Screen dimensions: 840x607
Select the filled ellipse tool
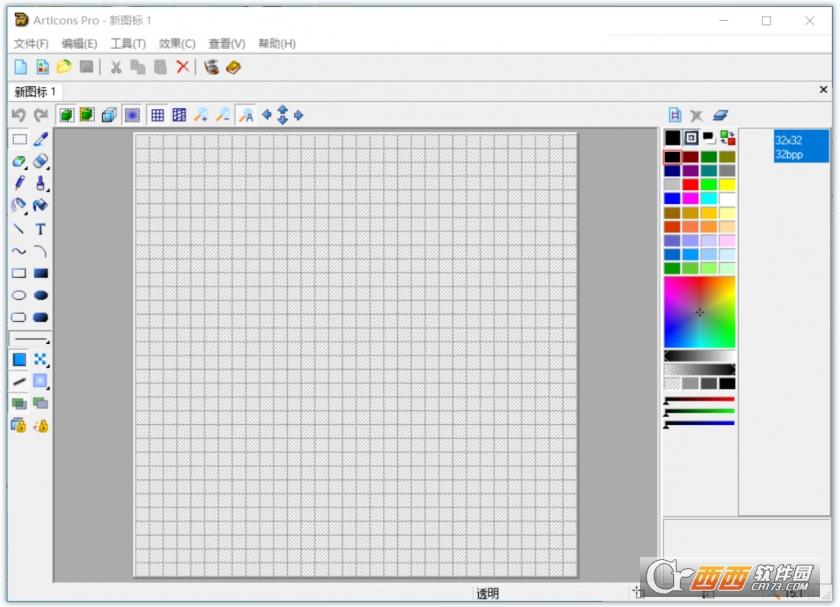point(40,295)
